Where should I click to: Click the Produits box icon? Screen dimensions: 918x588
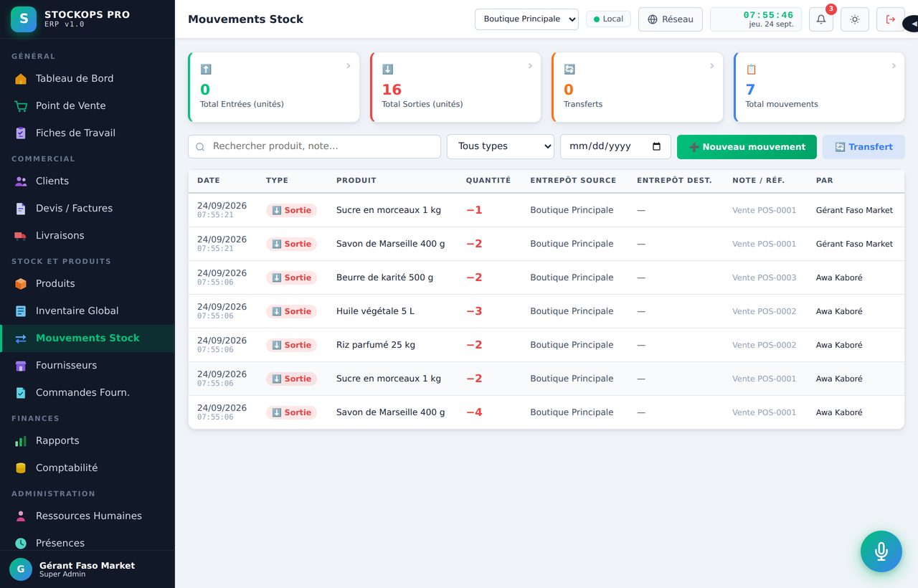pos(21,284)
